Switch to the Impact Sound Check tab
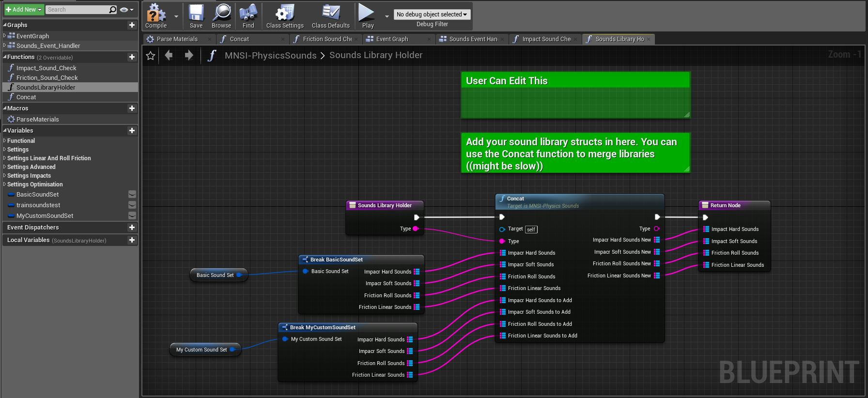 546,39
